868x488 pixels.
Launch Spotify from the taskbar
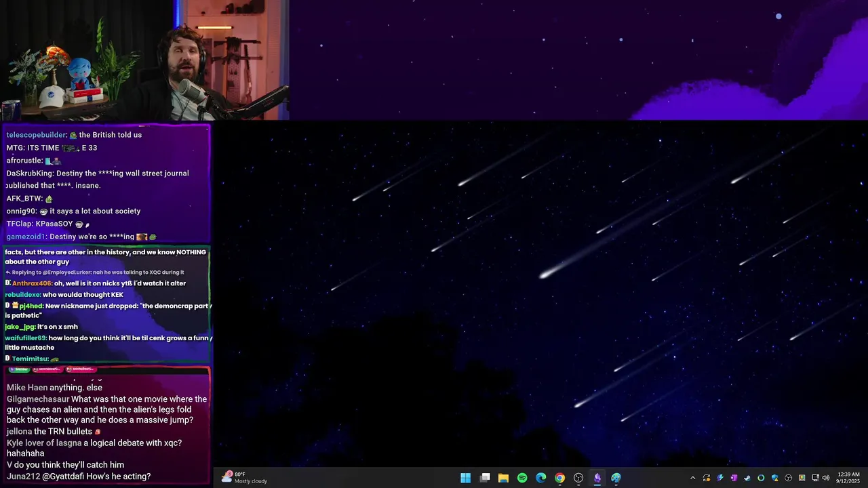[x=522, y=478]
